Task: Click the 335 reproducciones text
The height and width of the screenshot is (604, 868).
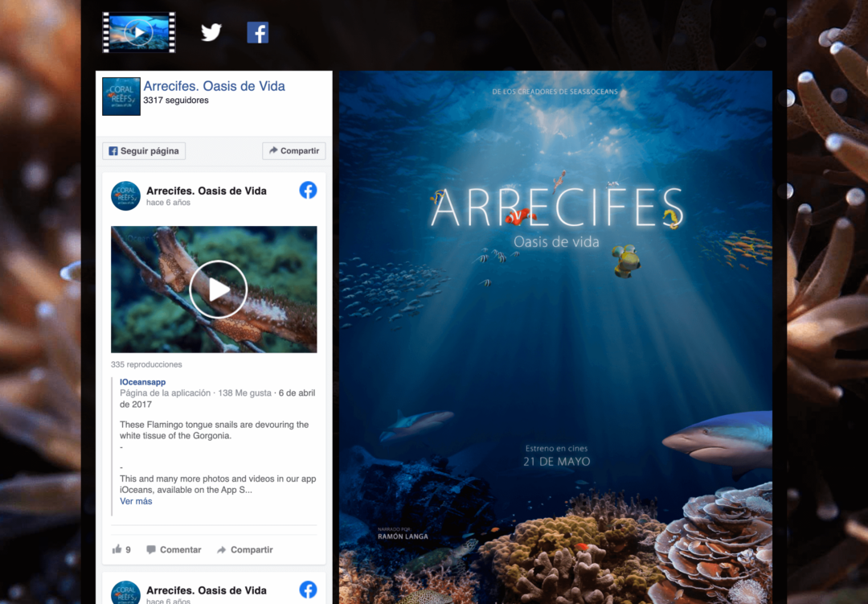Action: (x=146, y=364)
